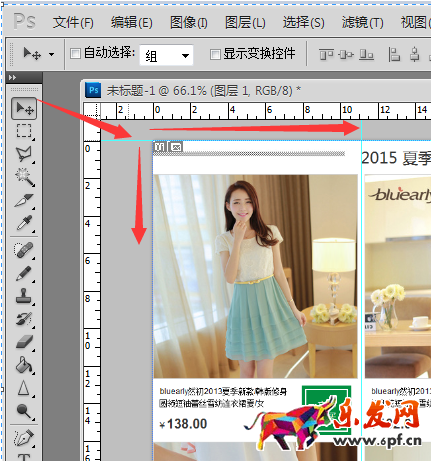
Task: Click the bluearly lamp table photo
Action: [398, 276]
